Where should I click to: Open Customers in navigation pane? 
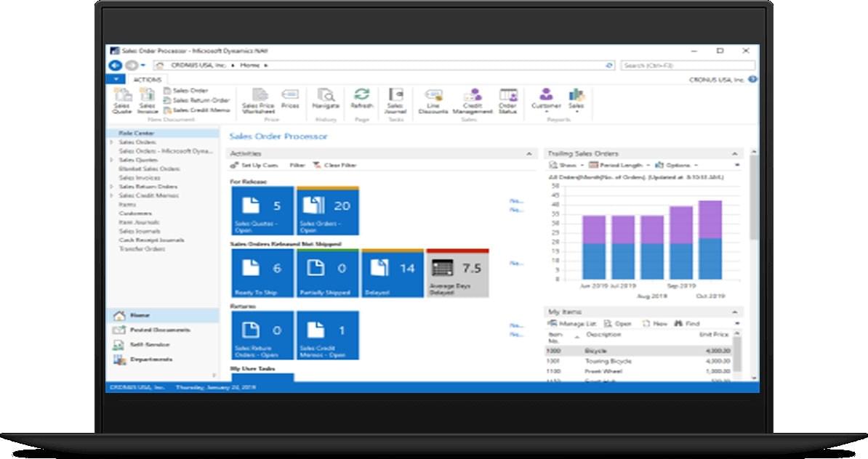pos(135,213)
